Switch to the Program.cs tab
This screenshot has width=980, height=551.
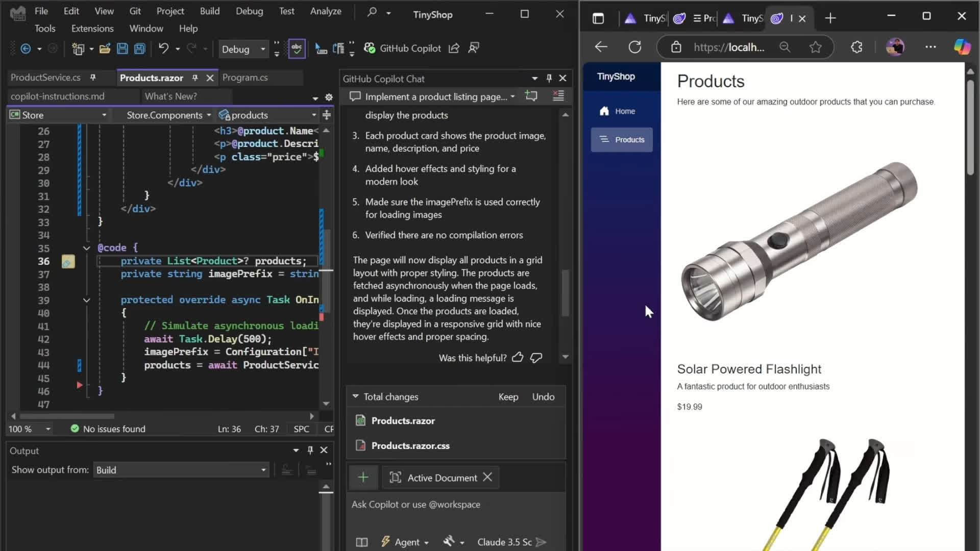[245, 78]
